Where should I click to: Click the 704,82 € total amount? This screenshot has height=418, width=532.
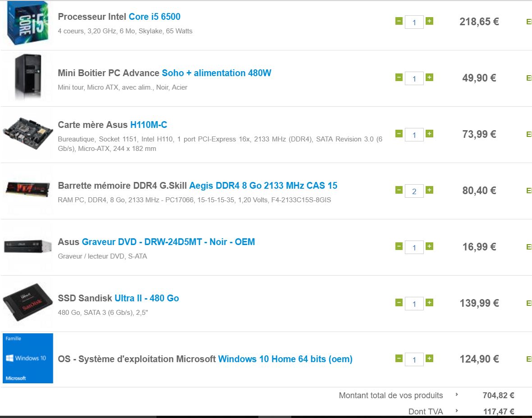click(498, 395)
